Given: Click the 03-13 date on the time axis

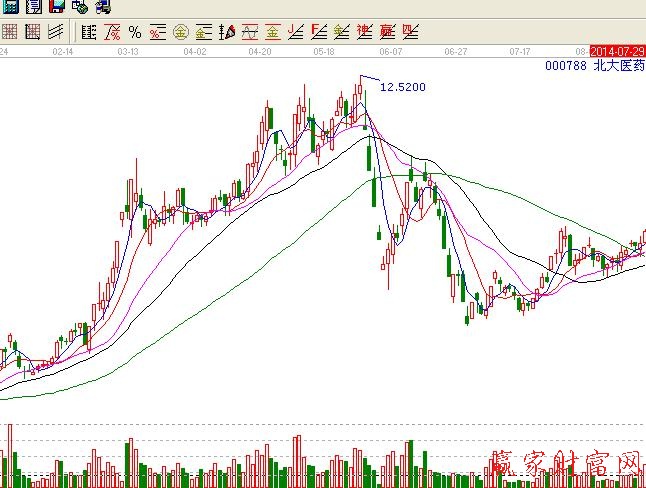Looking at the screenshot, I should click(x=128, y=50).
